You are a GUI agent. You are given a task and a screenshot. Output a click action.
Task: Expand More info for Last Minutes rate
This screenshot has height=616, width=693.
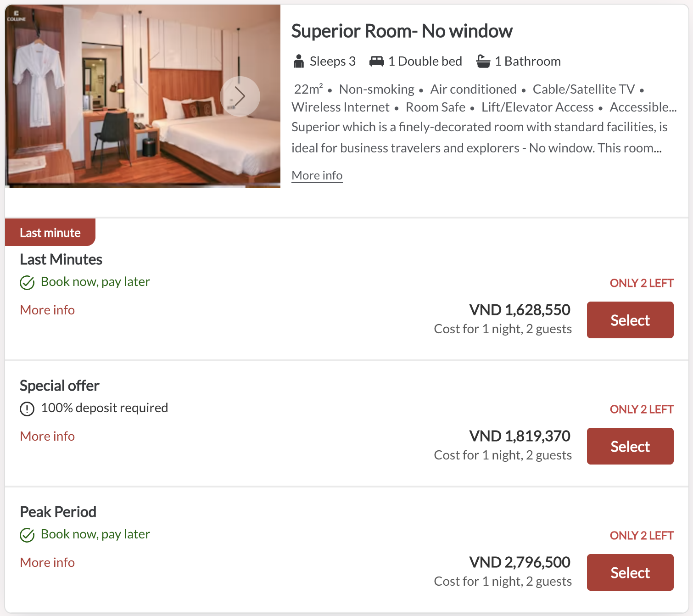(47, 310)
